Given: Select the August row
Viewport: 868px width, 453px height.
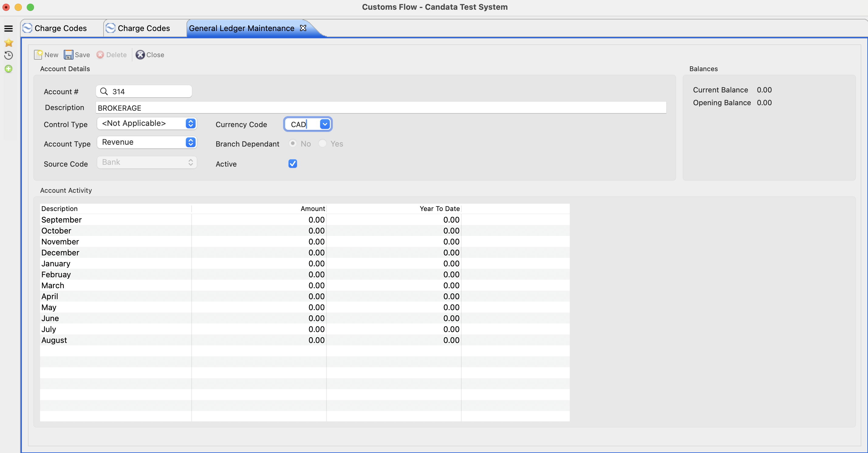Looking at the screenshot, I should [x=305, y=340].
